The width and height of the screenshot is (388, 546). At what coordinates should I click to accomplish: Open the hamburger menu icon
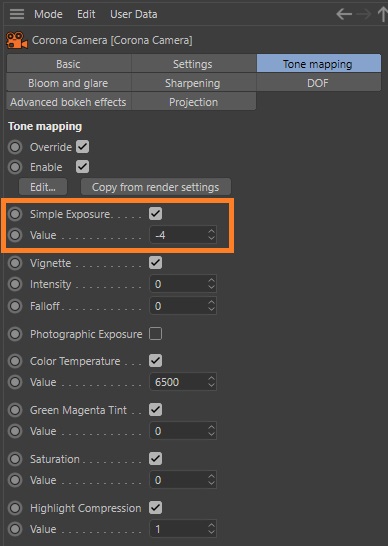pyautogui.click(x=17, y=14)
